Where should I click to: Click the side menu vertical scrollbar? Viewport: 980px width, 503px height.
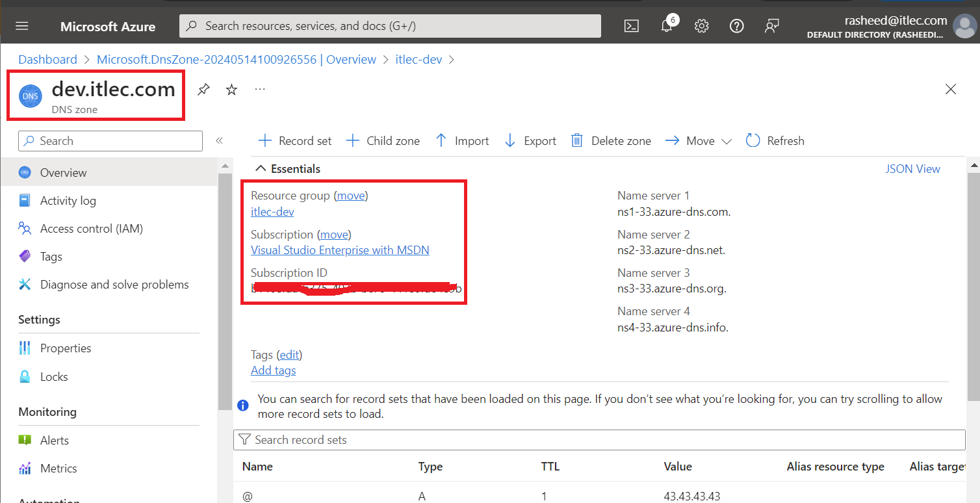224,292
